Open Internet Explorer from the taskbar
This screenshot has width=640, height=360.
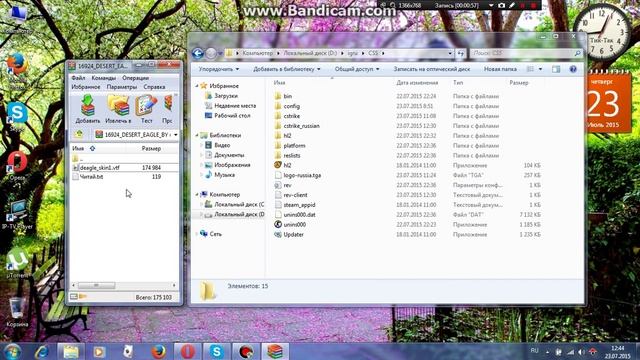(42, 351)
